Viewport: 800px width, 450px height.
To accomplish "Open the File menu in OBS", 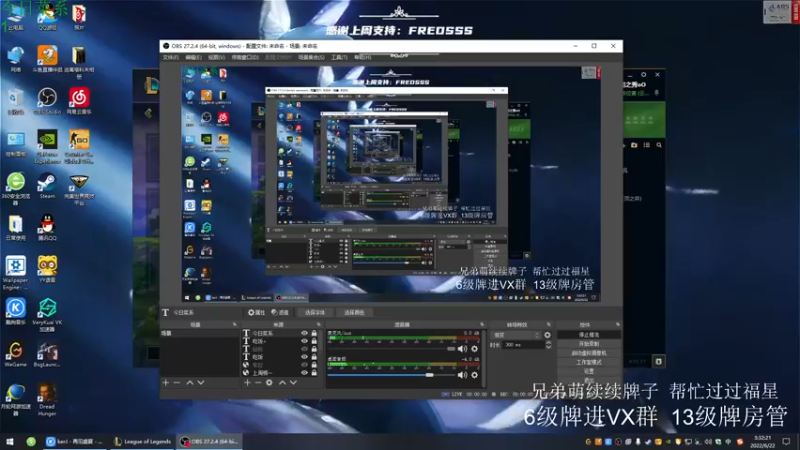I will point(170,58).
